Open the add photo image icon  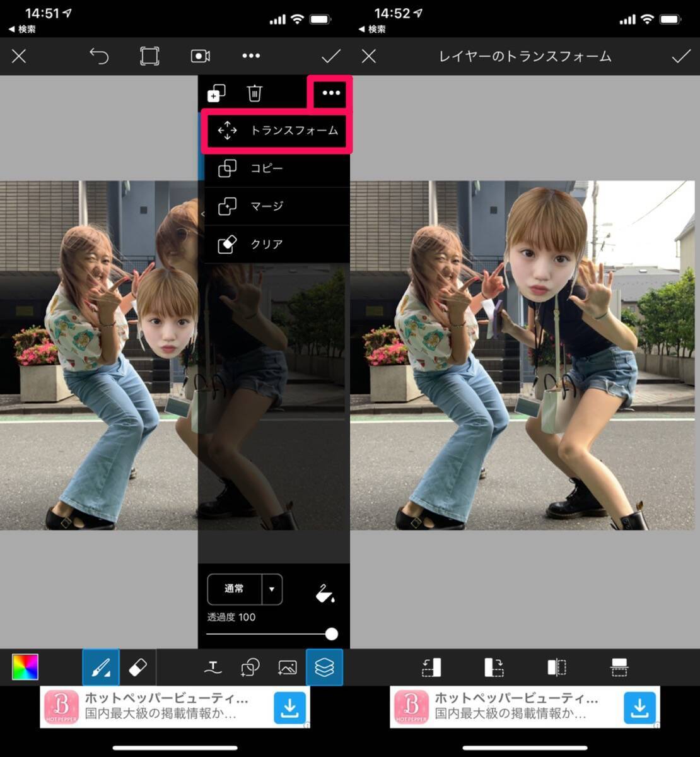point(287,667)
